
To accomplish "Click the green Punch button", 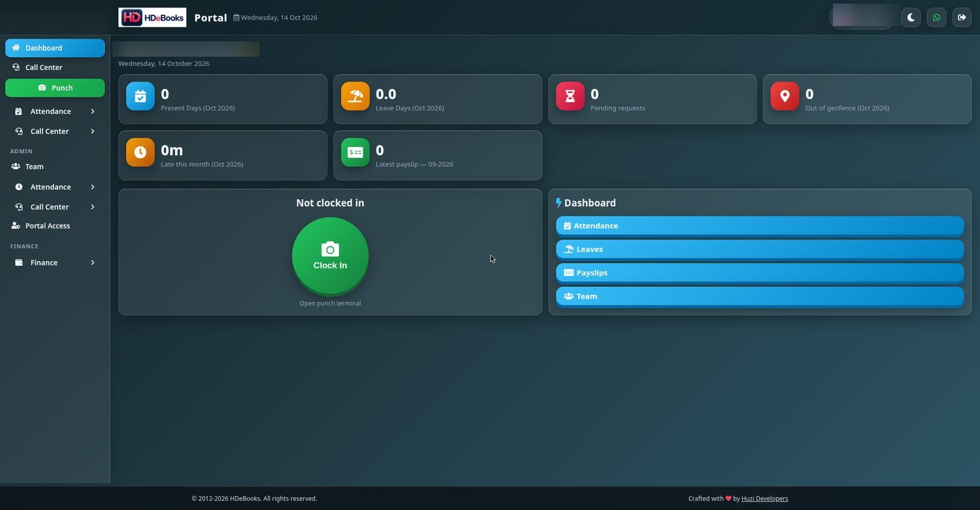I will tap(55, 88).
